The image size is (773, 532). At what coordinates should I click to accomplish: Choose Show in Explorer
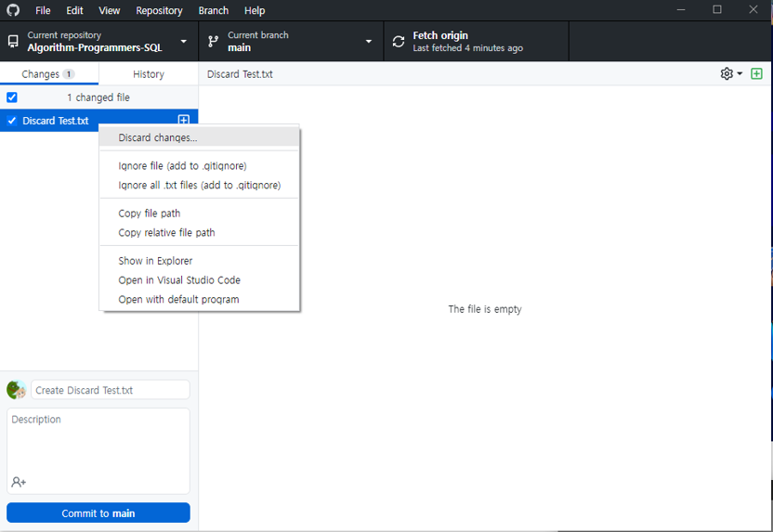(199, 261)
